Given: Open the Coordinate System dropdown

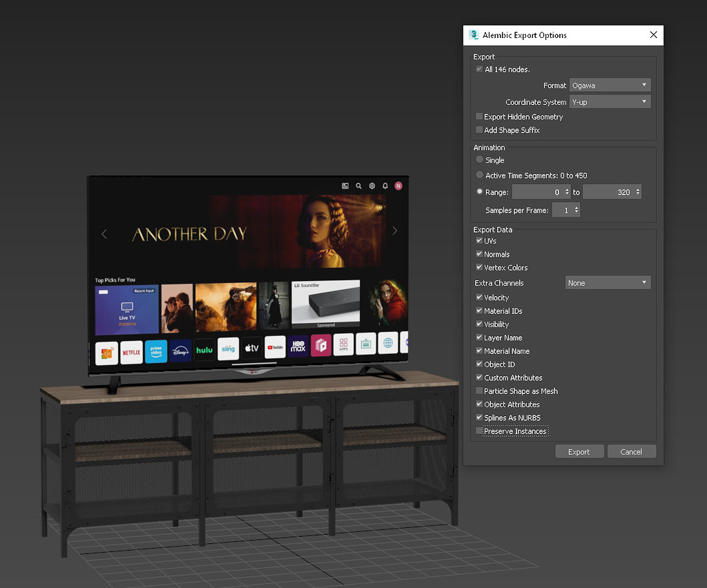Looking at the screenshot, I should click(x=610, y=101).
